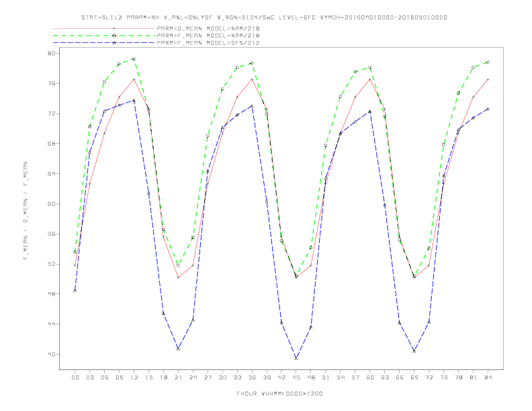Screen dimensions: 532x411
Task: Click x-axis tick label 66
Action: [400, 377]
